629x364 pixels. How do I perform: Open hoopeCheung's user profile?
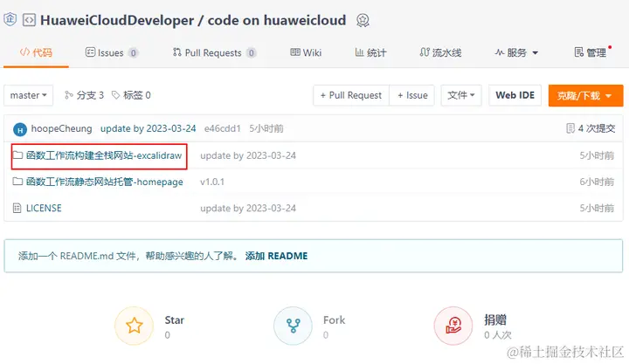(x=61, y=128)
